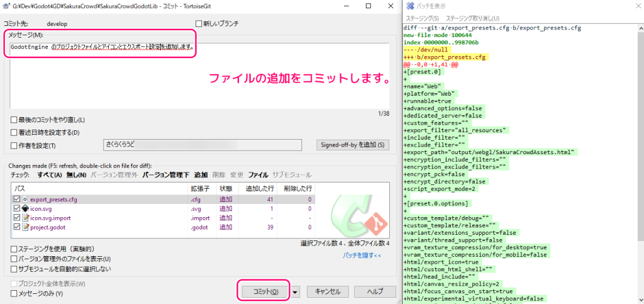
Task: Collapse the patch panel via パッチを隠す<<
Action: click(362, 256)
